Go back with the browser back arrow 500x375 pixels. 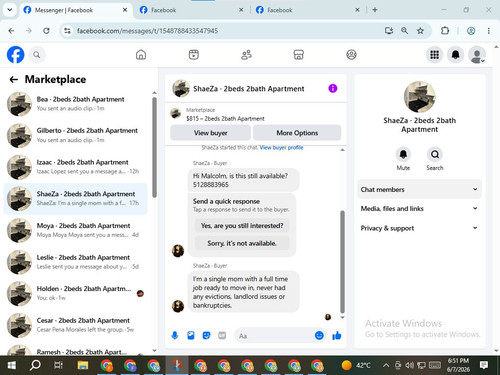point(11,31)
